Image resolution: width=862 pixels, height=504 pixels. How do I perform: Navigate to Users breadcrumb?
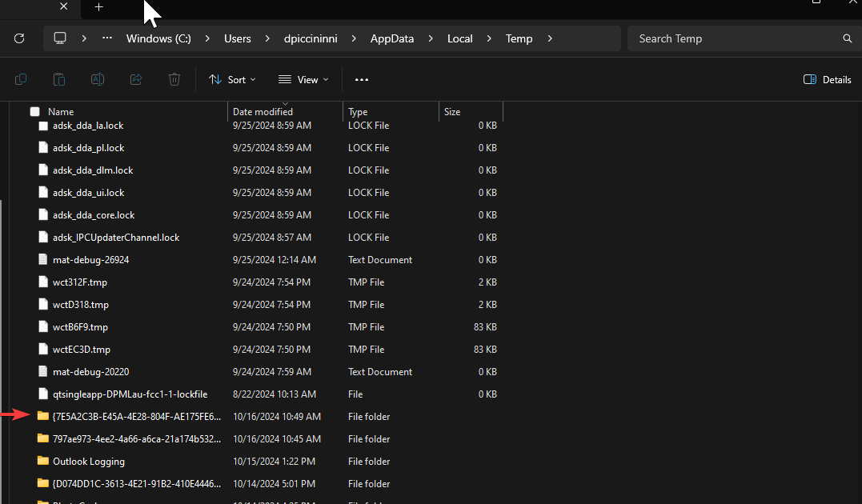(x=238, y=38)
